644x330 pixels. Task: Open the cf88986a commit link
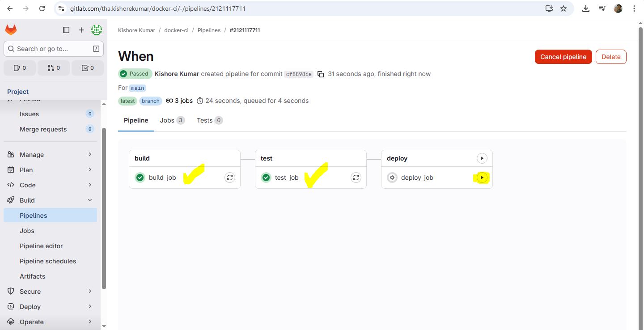pos(298,74)
